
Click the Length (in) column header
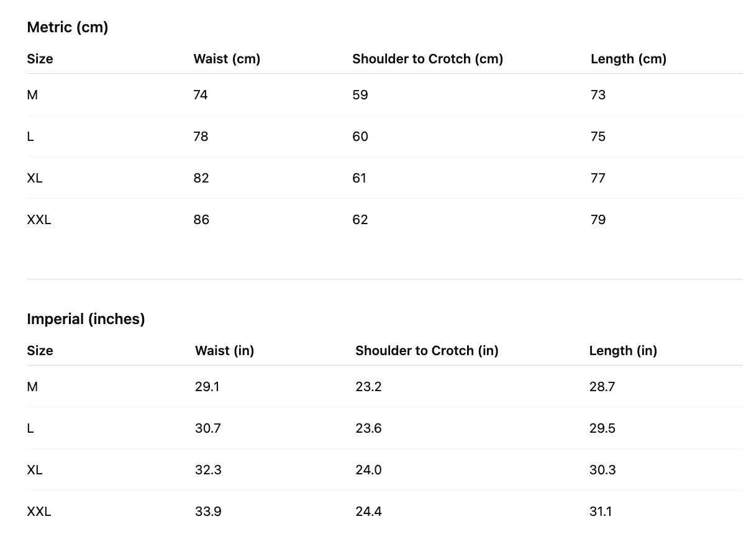[623, 351]
